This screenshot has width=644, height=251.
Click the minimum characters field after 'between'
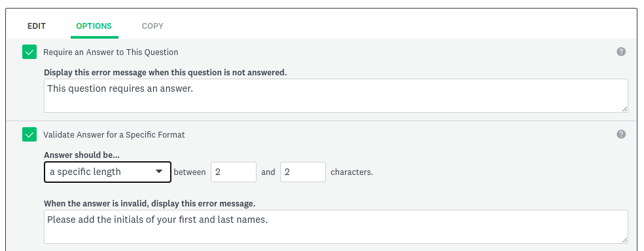[234, 172]
